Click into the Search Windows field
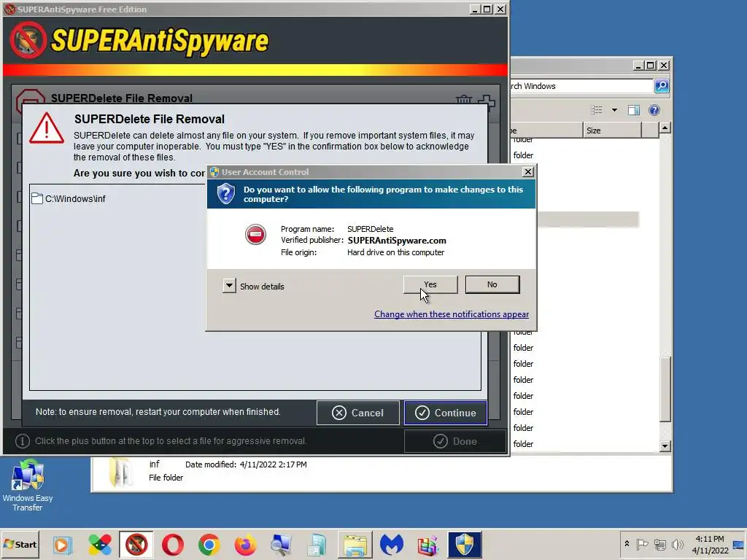This screenshot has width=747, height=560. tap(581, 86)
